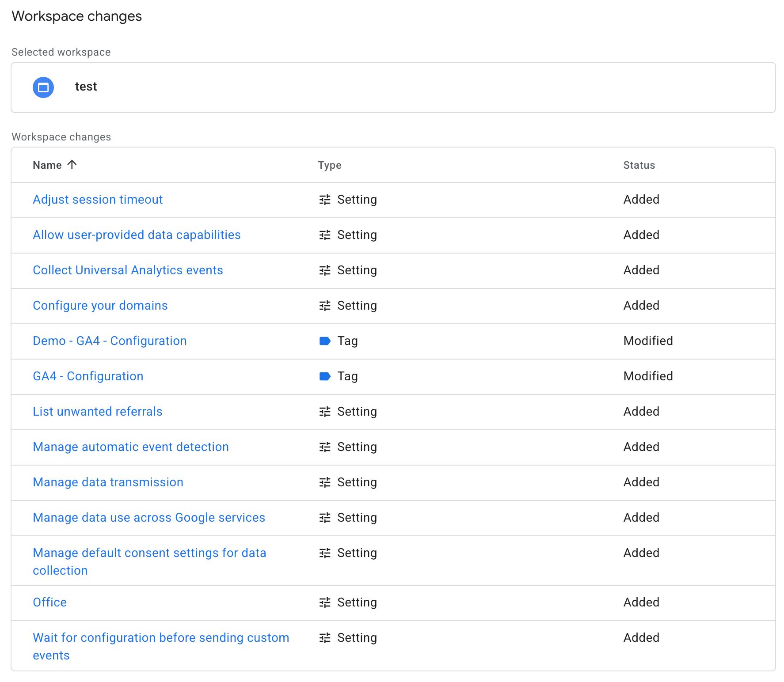Open the List unwanted referrals link
Viewport: 784px width, 682px height.
(98, 412)
